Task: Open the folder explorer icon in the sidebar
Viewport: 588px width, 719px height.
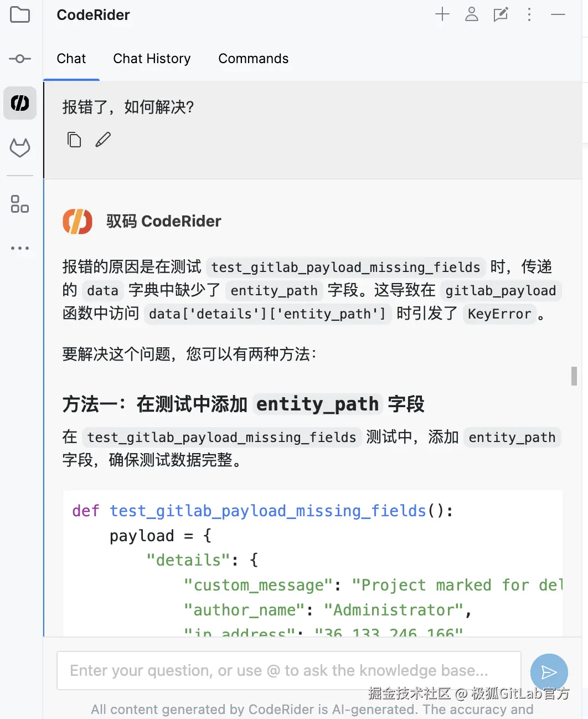Action: point(20,15)
